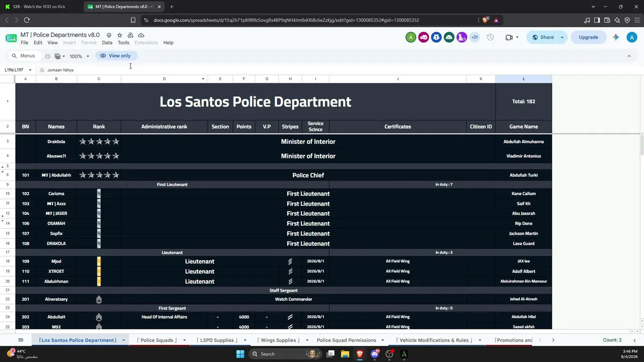Image resolution: width=644 pixels, height=362 pixels.
Task: Click the Total: 182 cell
Action: [523, 102]
